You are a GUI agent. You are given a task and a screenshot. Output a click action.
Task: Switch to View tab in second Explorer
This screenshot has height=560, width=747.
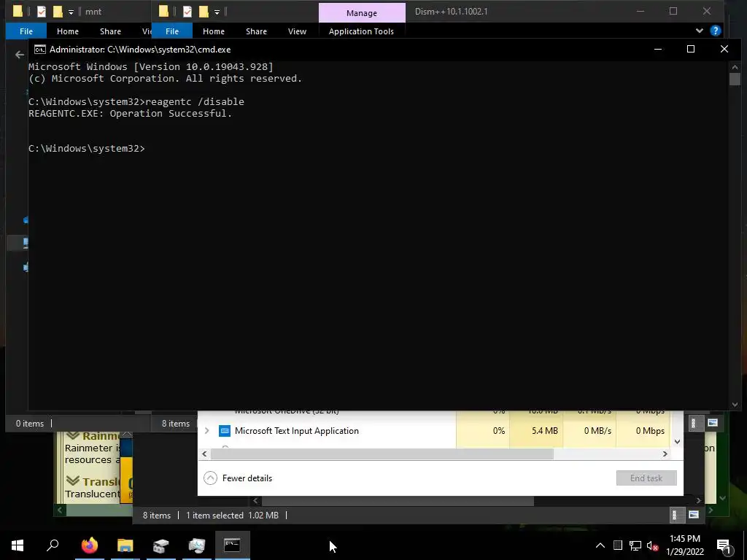click(298, 31)
